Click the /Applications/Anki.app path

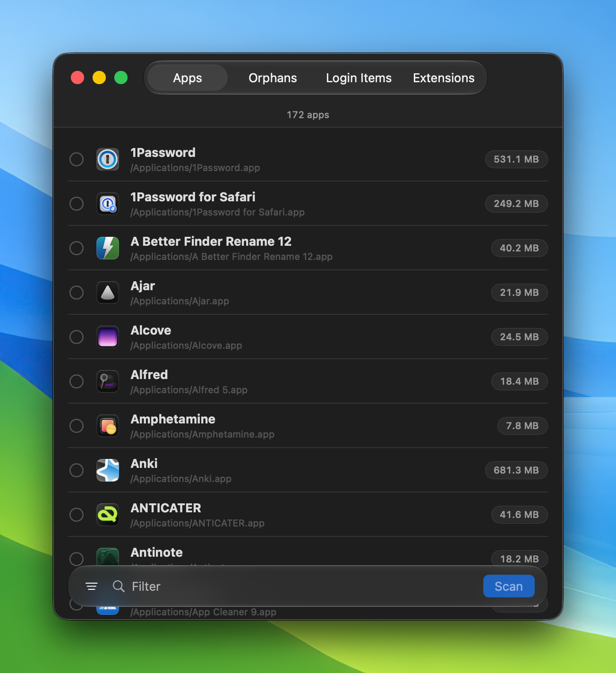tap(181, 479)
